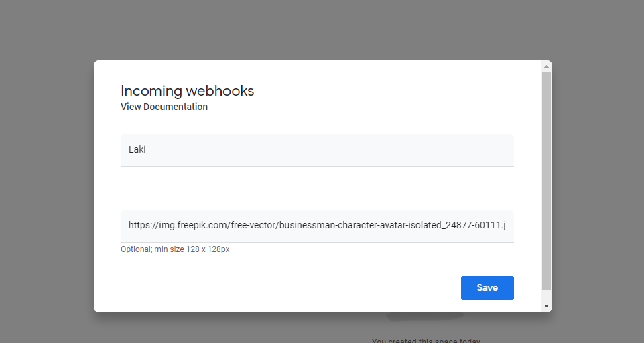Image resolution: width=644 pixels, height=343 pixels.
Task: Open the View Documentation link
Action: coord(164,107)
